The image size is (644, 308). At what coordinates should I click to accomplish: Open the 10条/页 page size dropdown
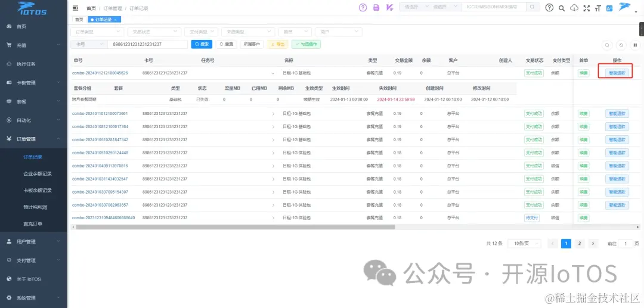[525, 244]
